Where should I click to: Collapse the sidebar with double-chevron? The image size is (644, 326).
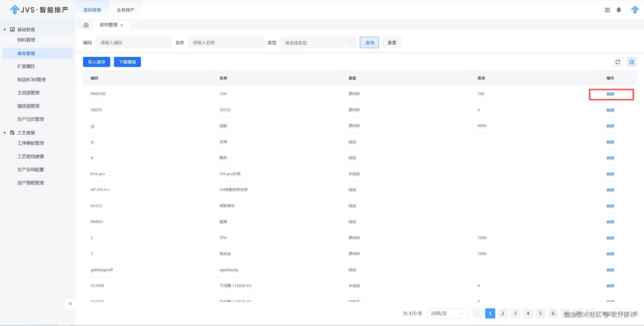pos(70,304)
